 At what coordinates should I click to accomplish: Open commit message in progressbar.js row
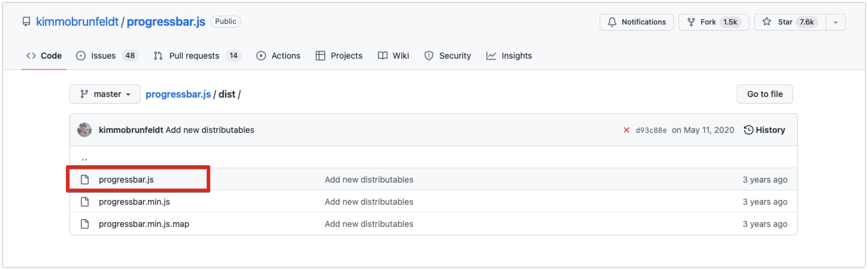(x=369, y=180)
